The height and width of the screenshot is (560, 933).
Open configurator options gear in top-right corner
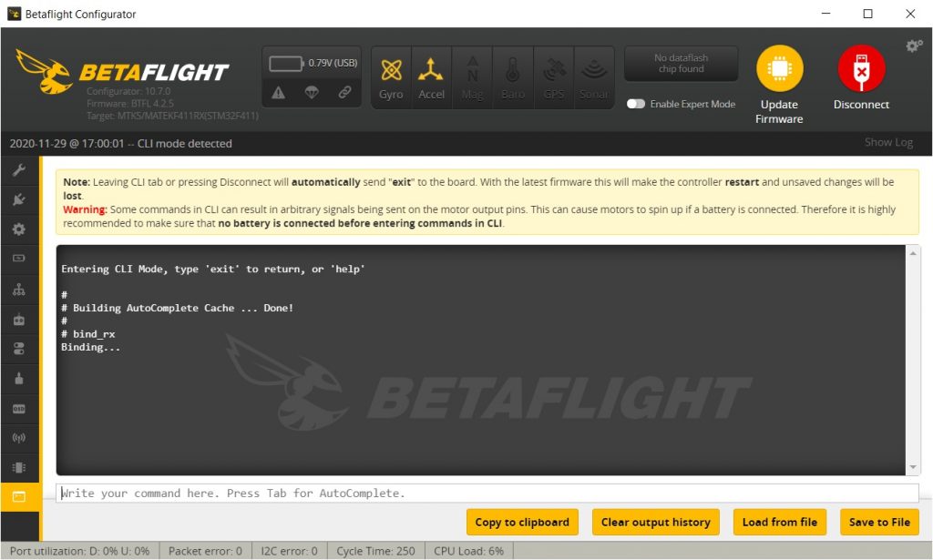click(914, 46)
